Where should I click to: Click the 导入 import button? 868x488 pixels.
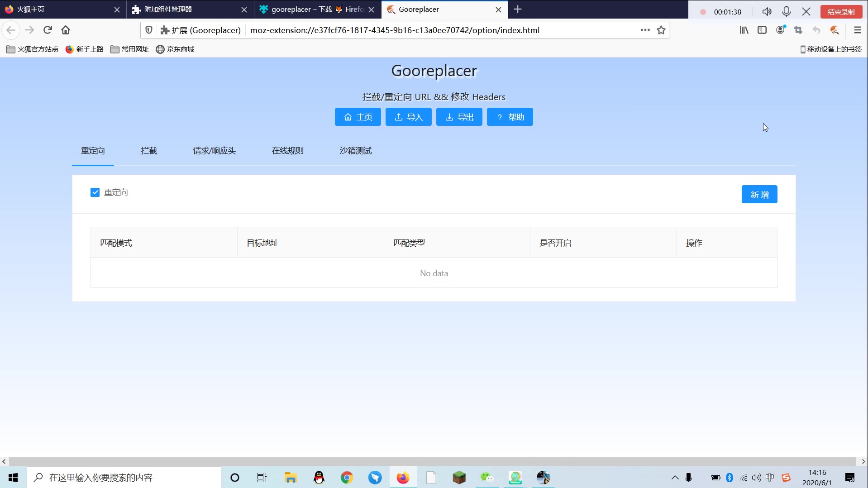(408, 117)
